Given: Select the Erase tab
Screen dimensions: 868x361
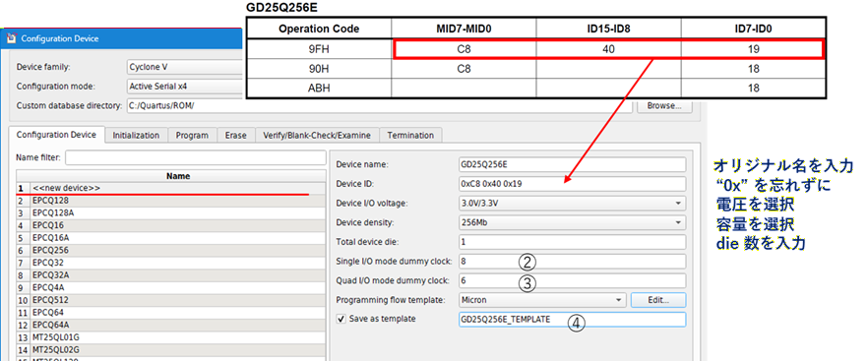Looking at the screenshot, I should [x=236, y=135].
